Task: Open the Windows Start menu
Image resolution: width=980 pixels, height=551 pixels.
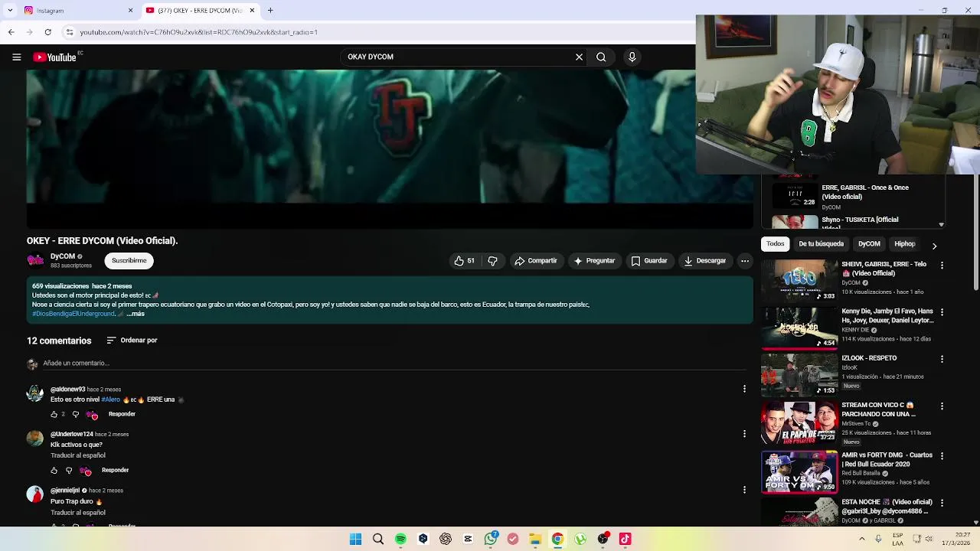Action: 355,539
